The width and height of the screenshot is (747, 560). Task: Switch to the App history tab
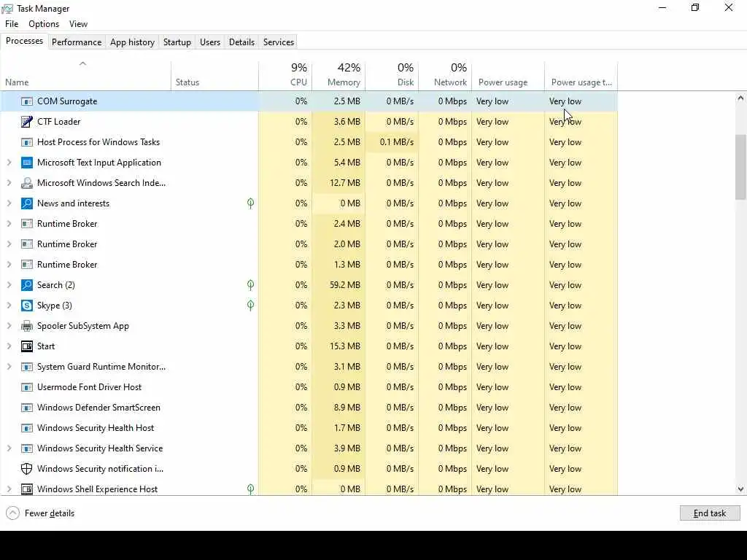coord(133,42)
